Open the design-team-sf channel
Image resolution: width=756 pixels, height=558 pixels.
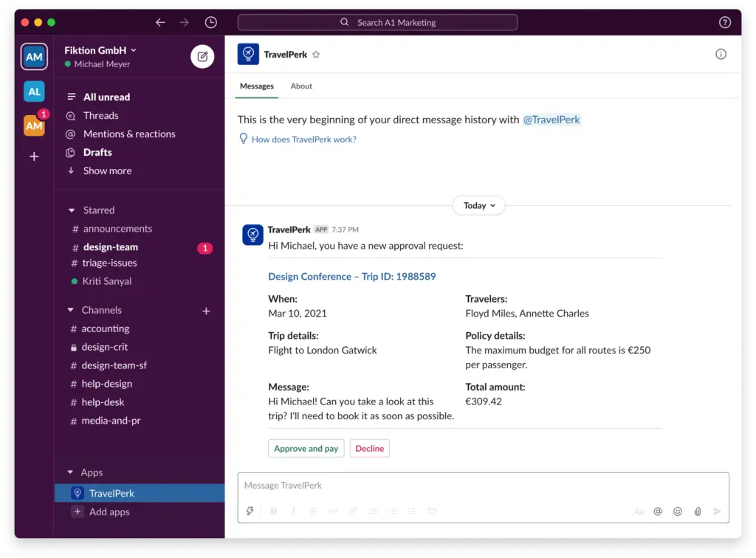(114, 365)
